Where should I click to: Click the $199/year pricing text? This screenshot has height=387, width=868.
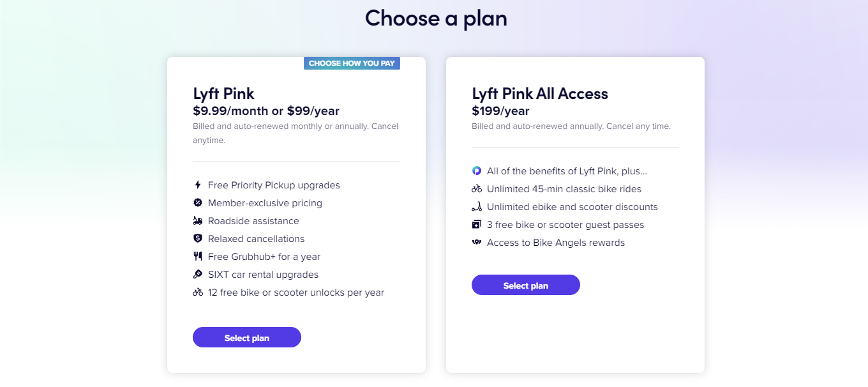tap(499, 110)
